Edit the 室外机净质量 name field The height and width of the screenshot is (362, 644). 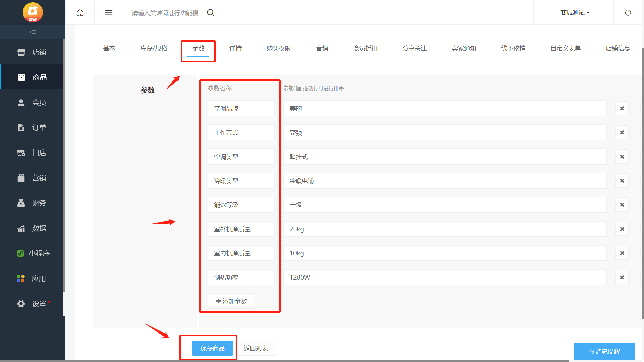coord(241,229)
